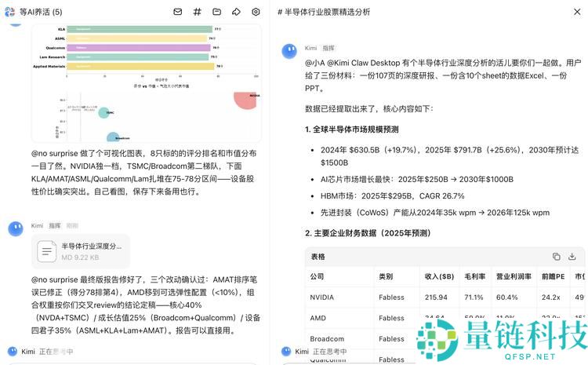Image resolution: width=588 pixels, height=365 pixels.
Task: Open chat settings gear icon
Action: [x=256, y=12]
